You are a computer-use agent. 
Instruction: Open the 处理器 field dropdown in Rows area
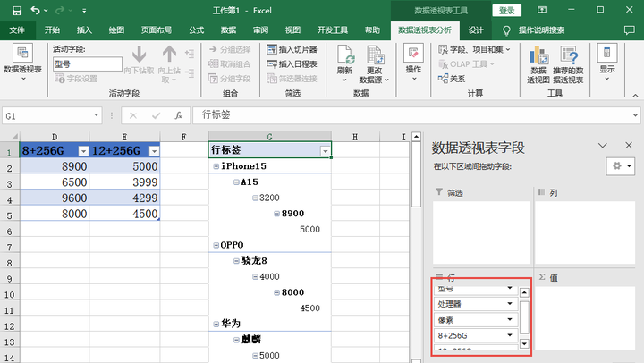(510, 304)
